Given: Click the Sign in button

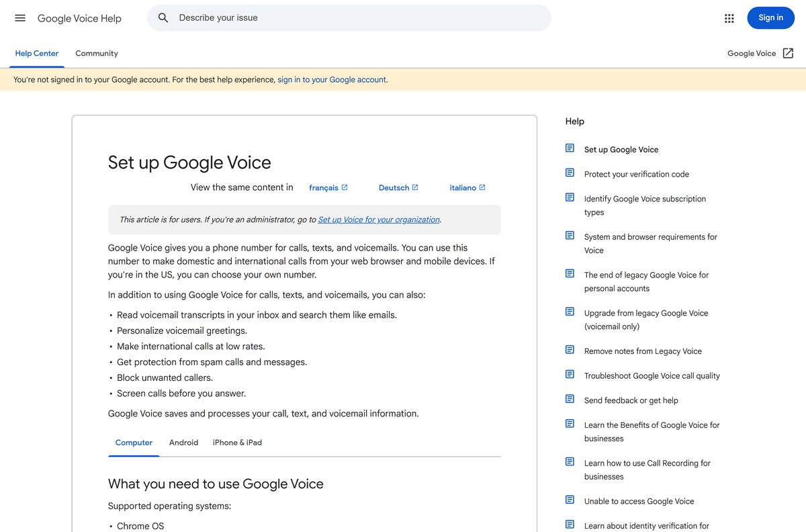Looking at the screenshot, I should [770, 18].
